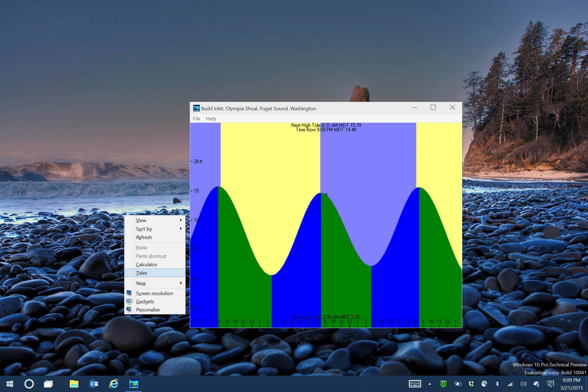Check the battery power tray icon
The width and height of the screenshot is (588, 392).
pyautogui.click(x=458, y=384)
